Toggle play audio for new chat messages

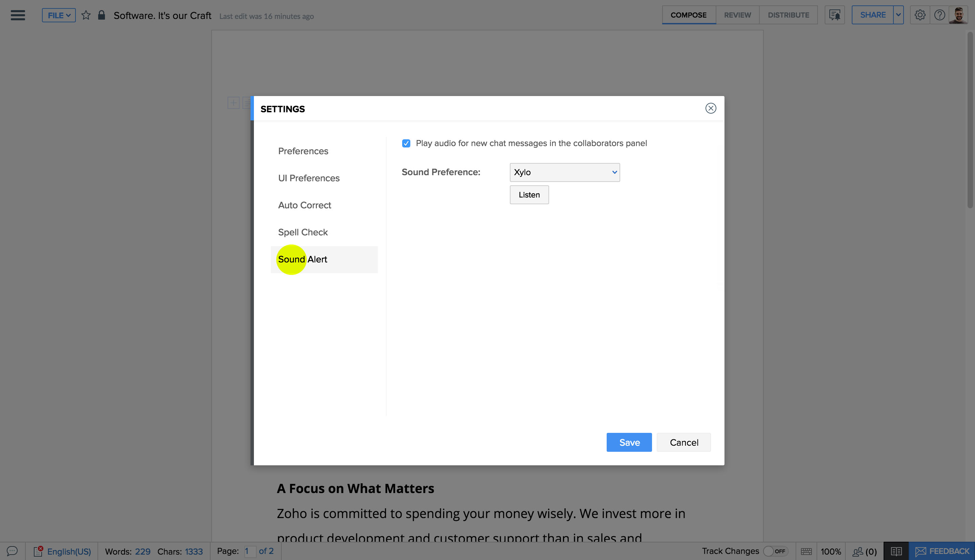coord(406,142)
